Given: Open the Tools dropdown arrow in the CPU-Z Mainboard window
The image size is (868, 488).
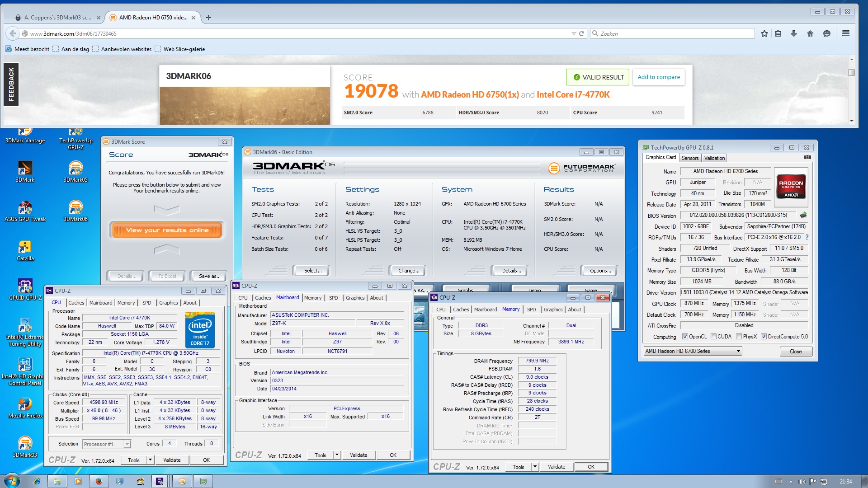Looking at the screenshot, I should click(337, 455).
